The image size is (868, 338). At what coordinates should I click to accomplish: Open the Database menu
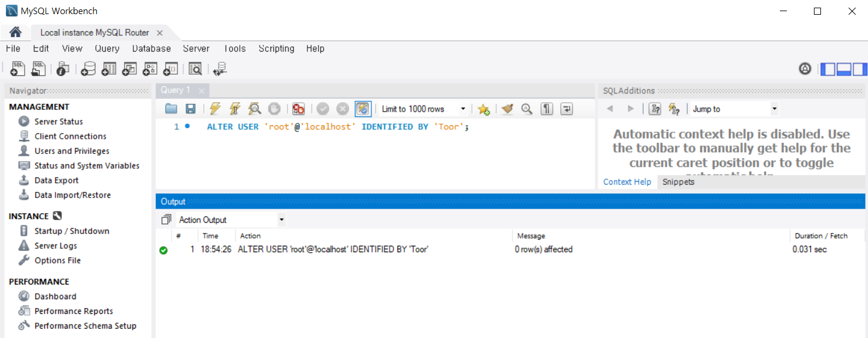pyautogui.click(x=152, y=49)
